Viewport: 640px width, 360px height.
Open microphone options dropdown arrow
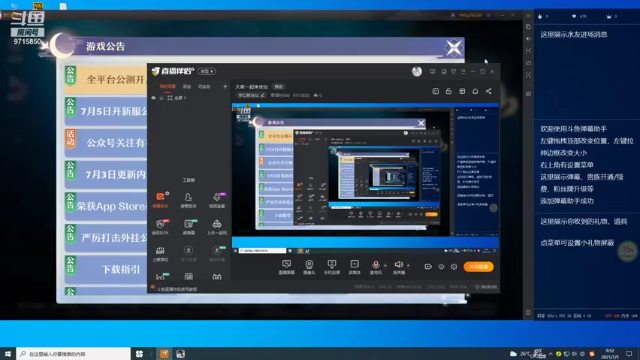[385, 265]
